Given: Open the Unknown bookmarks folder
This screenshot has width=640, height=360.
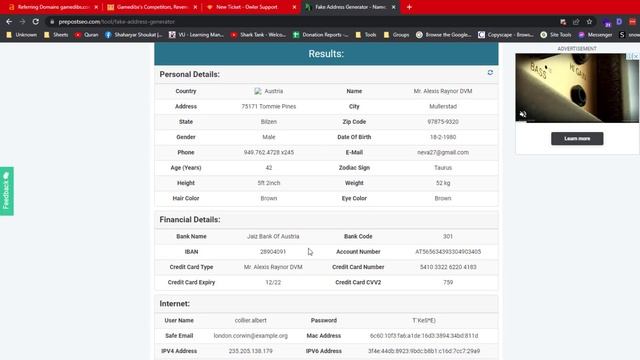Looking at the screenshot, I should click(22, 35).
